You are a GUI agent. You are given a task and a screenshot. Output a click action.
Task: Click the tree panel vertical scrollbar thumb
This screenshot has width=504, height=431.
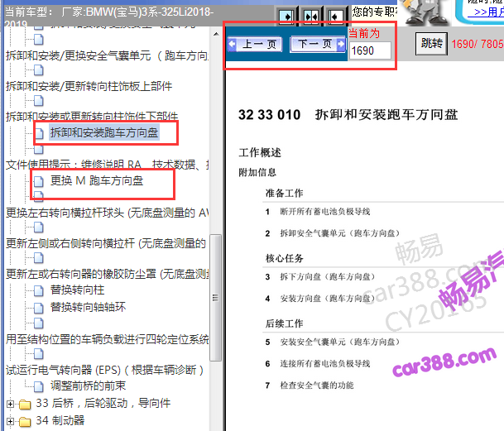coord(216,298)
